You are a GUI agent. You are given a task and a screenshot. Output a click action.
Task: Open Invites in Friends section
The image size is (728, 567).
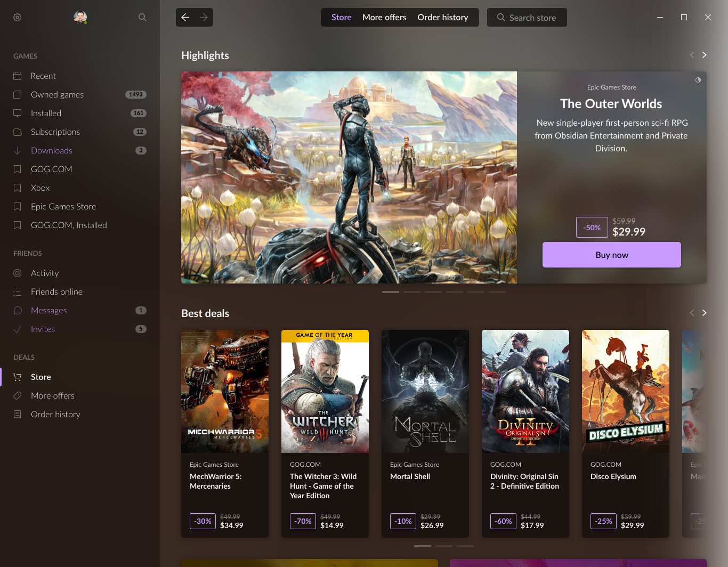pyautogui.click(x=43, y=329)
